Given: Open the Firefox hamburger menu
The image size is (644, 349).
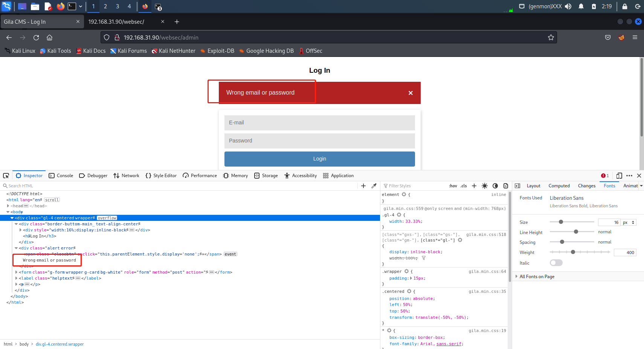Looking at the screenshot, I should [x=635, y=37].
